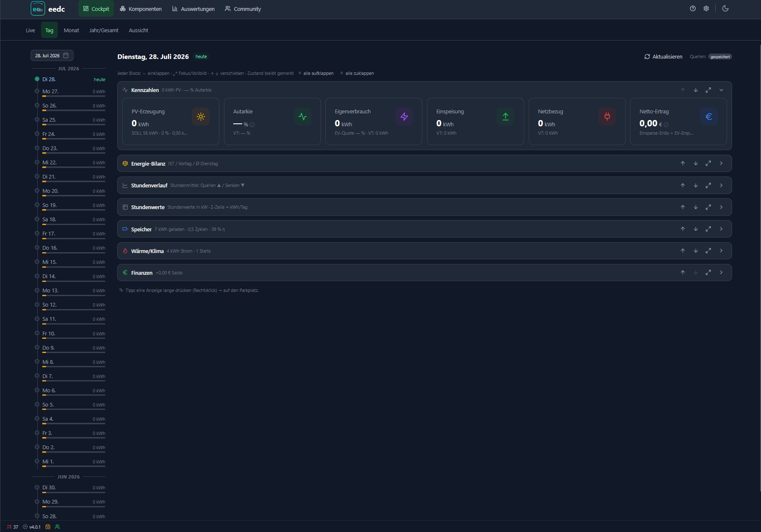Click the info icon next to Autarkie percent

[252, 125]
